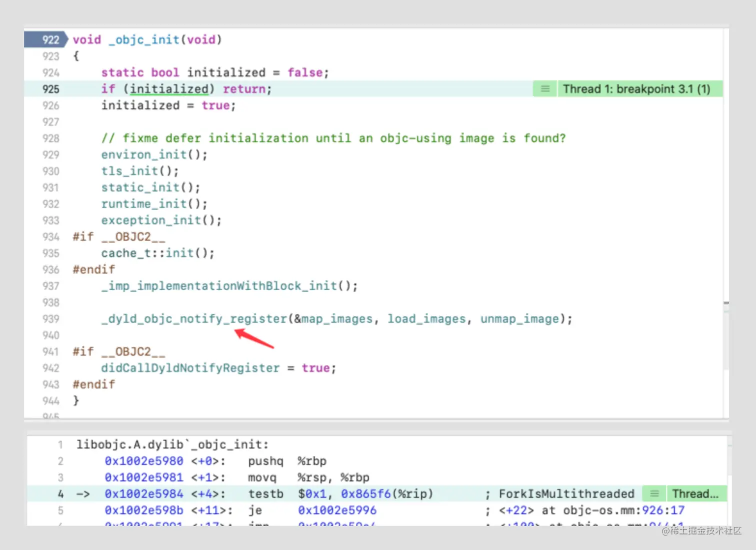The height and width of the screenshot is (550, 756).
Task: Click the 'return' keyword on line 925
Action: pos(244,89)
